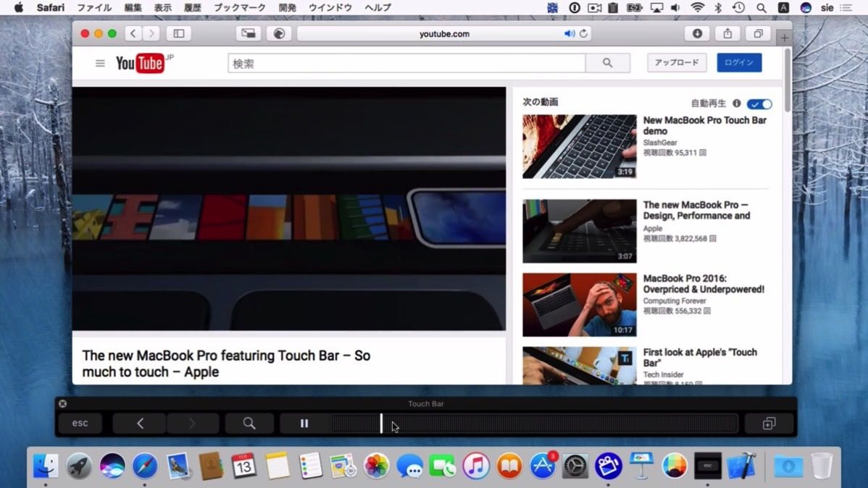The image size is (868, 488).
Task: Go forward with Safari's forward arrow
Action: click(x=151, y=34)
